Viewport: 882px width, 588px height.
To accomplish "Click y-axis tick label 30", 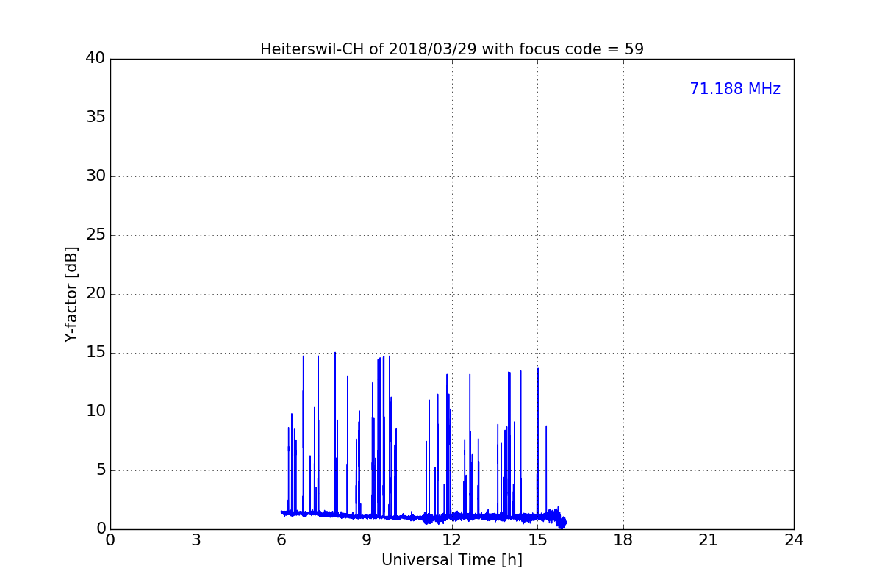I will click(95, 176).
